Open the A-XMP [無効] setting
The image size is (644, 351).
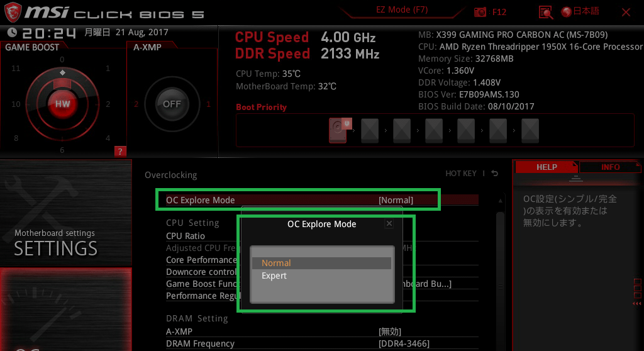click(322, 331)
